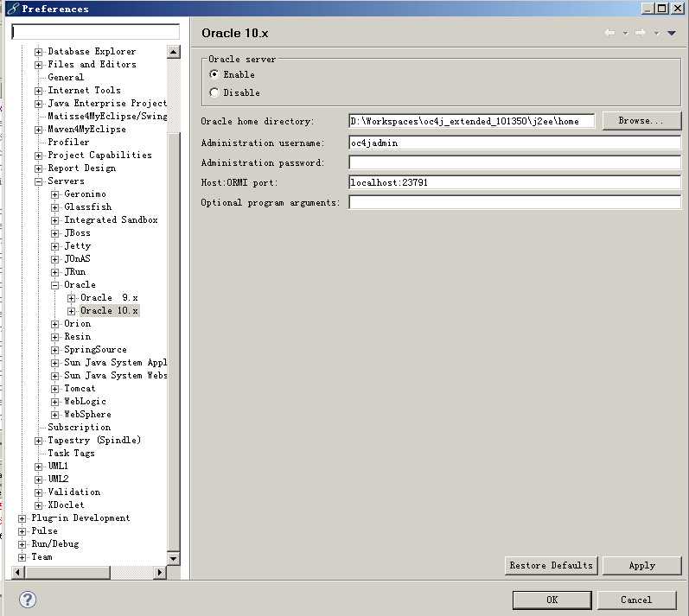Screen dimensions: 689x616
Task: Click the vertical scrollbar thumb
Action: pyautogui.click(x=174, y=341)
